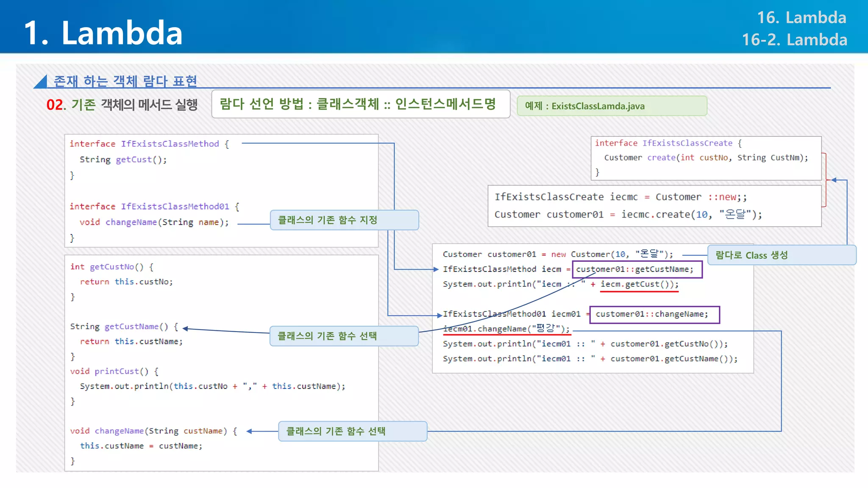868x488 pixels.
Task: Click the line 'interface IfExistsClassCreate {'
Action: pyautogui.click(x=668, y=143)
